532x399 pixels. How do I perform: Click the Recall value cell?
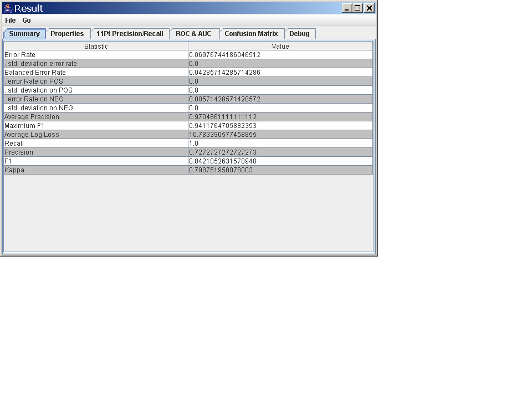(x=280, y=144)
